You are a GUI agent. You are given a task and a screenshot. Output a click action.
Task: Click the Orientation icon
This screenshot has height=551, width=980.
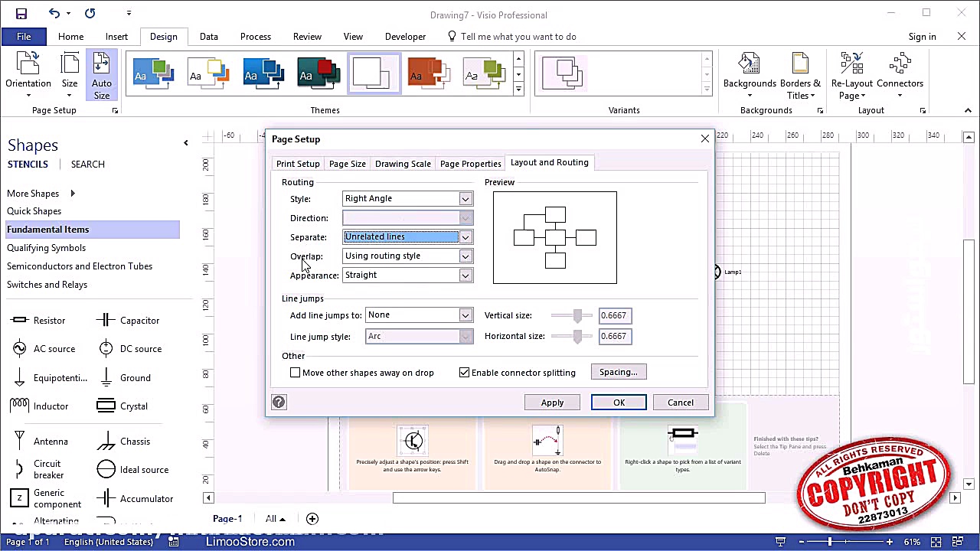(x=28, y=69)
